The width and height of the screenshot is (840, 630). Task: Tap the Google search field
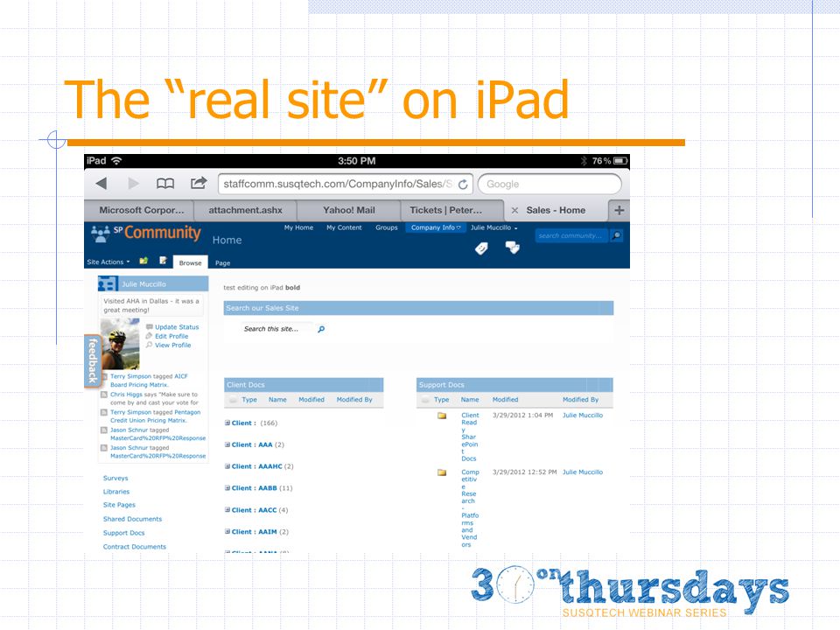(x=549, y=185)
